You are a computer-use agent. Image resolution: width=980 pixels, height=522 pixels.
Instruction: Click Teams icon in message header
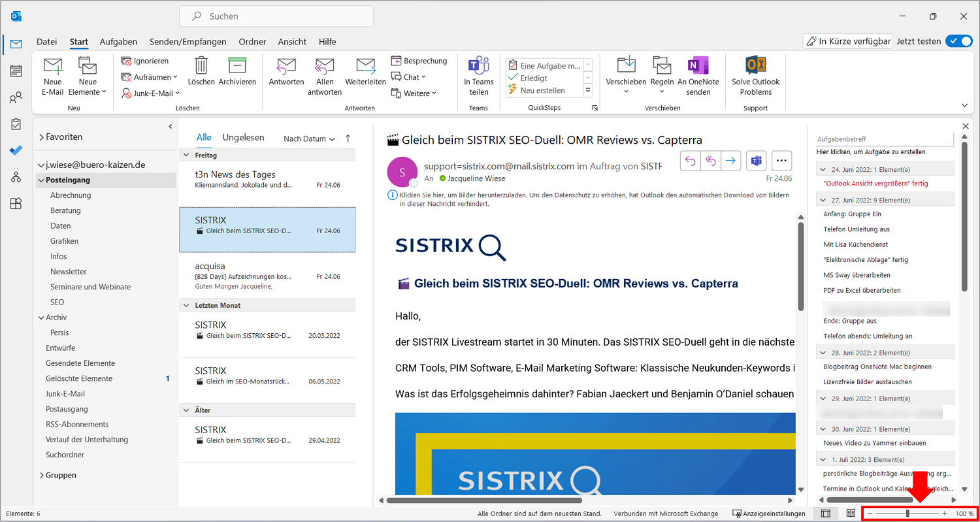(x=756, y=160)
